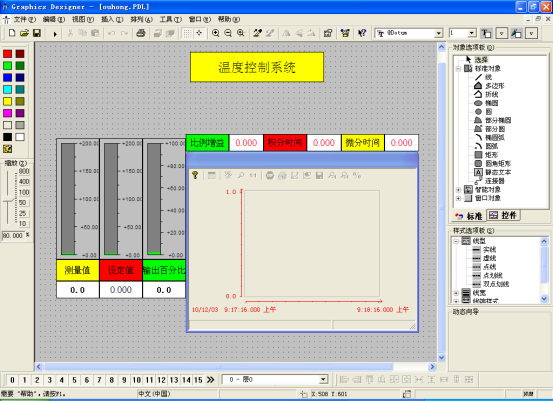Image resolution: width=553 pixels, height=401 pixels.
Task: Copy object properties with the eyedropper icon
Action: (x=257, y=33)
